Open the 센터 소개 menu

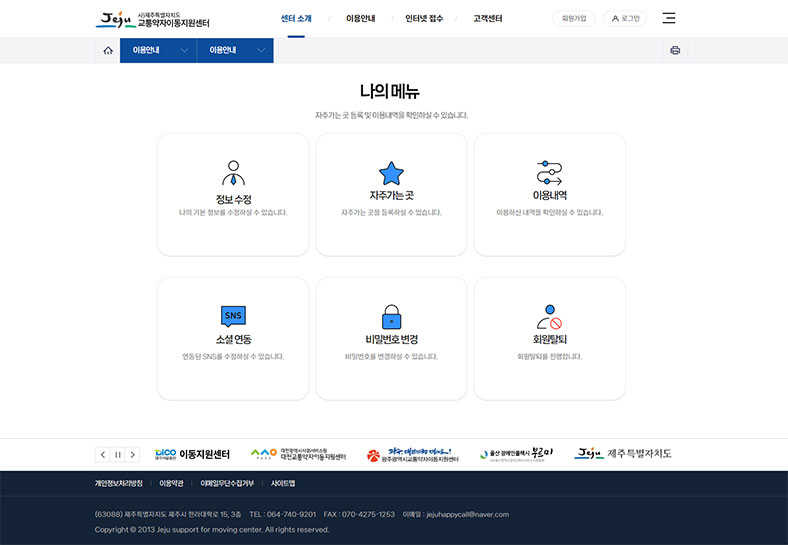296,19
